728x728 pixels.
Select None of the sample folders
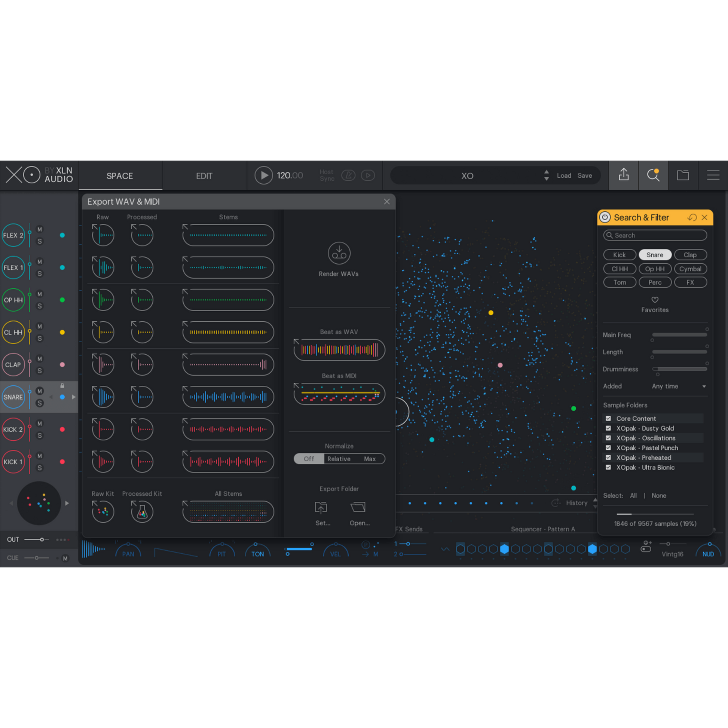click(659, 496)
